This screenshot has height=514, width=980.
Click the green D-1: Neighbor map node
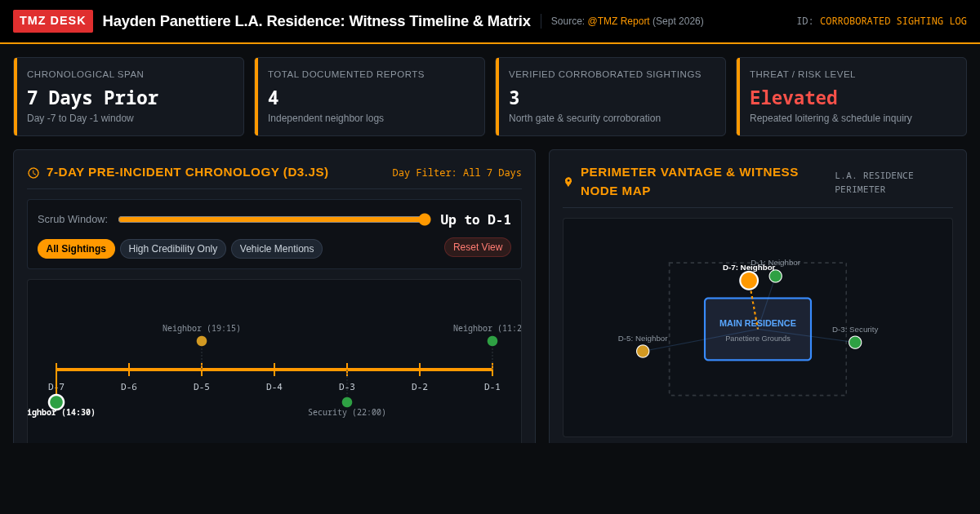click(x=776, y=277)
